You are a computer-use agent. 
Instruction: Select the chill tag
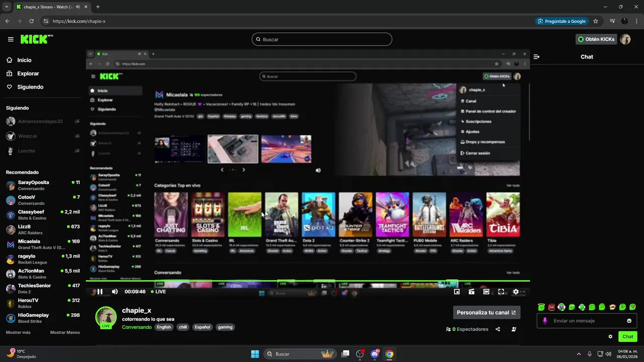[x=183, y=327]
